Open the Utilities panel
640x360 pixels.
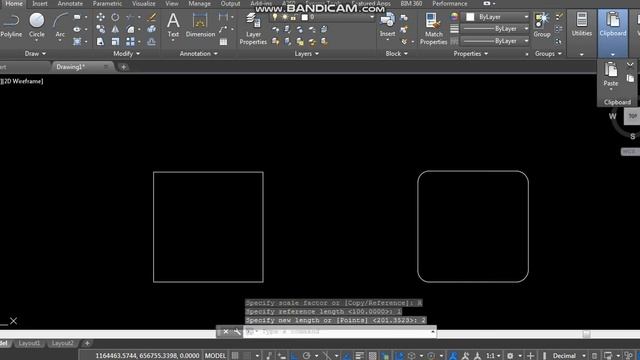582,25
